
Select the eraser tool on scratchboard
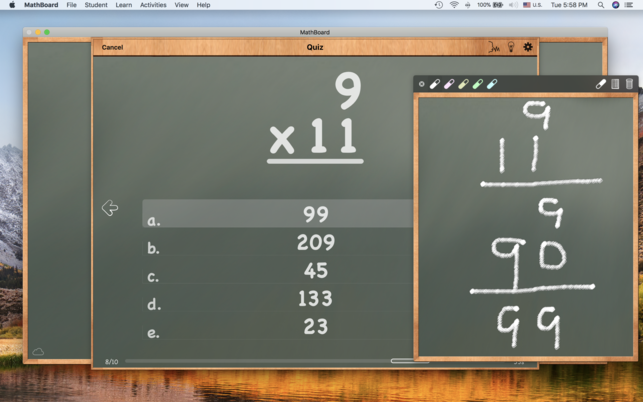click(x=601, y=84)
